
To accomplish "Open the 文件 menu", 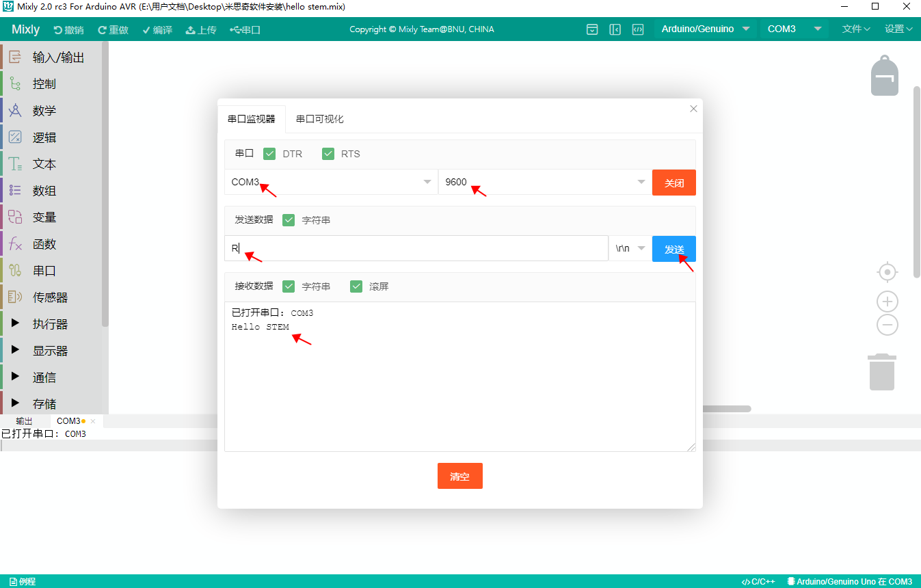I will [855, 29].
